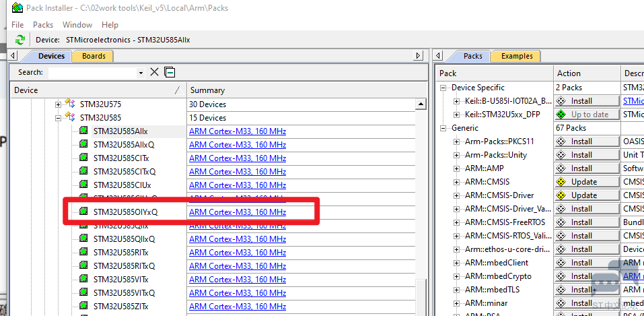Select the chip icon beside STM32U585QIIxQ

tap(84, 239)
